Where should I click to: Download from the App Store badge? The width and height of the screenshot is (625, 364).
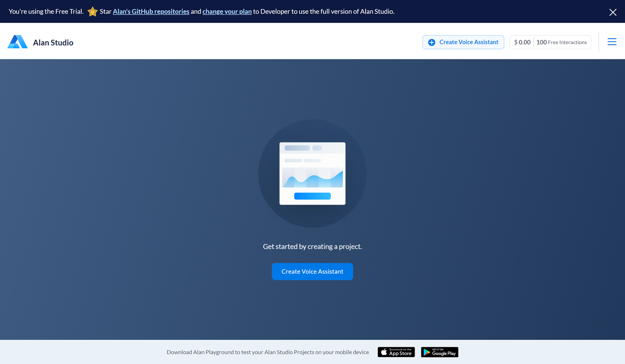tap(396, 352)
